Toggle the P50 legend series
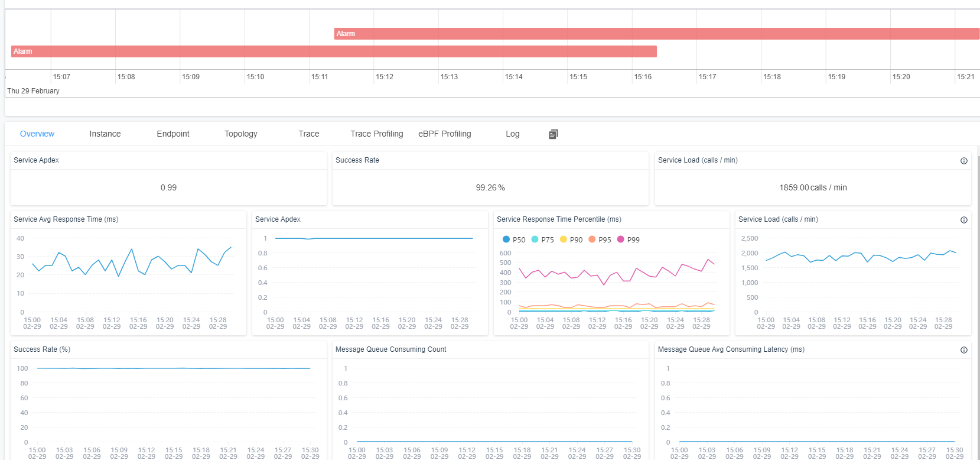The width and height of the screenshot is (980, 460). coord(514,239)
